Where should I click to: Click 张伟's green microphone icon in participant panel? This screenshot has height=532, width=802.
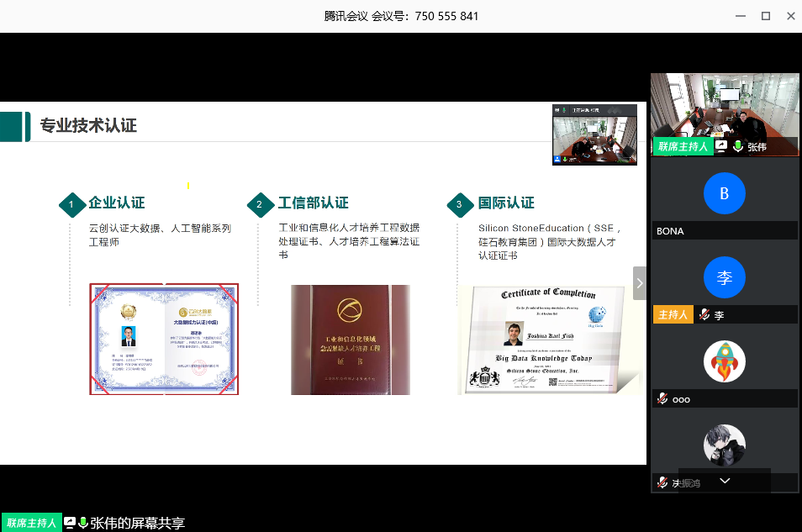coord(737,146)
